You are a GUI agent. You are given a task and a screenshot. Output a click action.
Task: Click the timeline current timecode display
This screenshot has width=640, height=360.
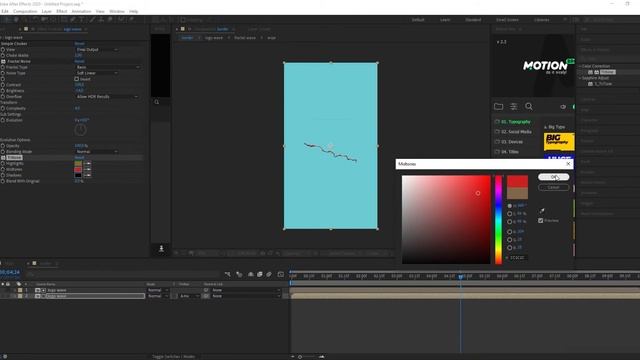(x=10, y=272)
